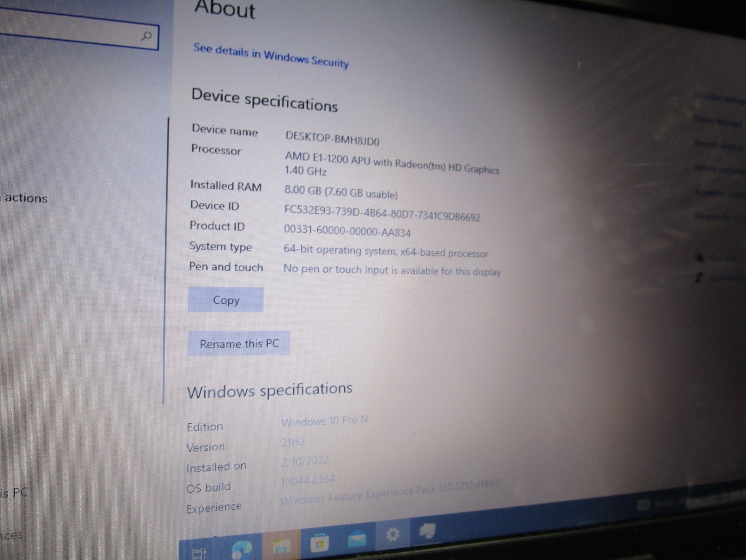This screenshot has height=560, width=746.
Task: Click the Windows Feature Experience Pack value
Action: (x=390, y=492)
